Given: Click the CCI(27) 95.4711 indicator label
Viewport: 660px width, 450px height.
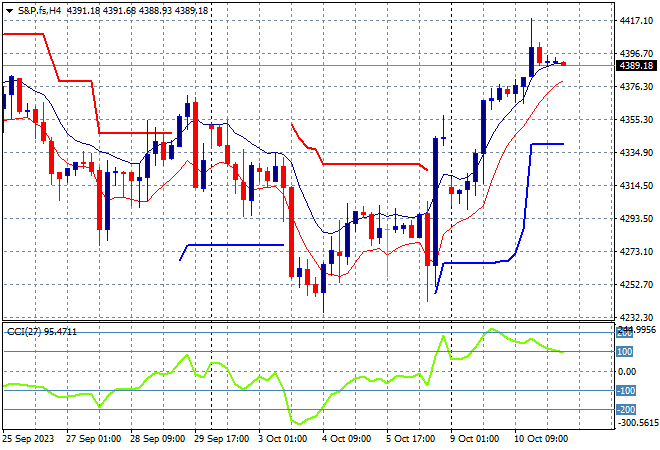Looking at the screenshot, I should [x=42, y=332].
